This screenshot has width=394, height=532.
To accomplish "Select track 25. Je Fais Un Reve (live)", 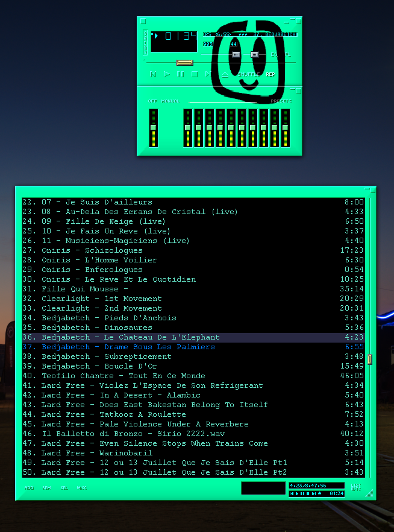I will coord(193,231).
